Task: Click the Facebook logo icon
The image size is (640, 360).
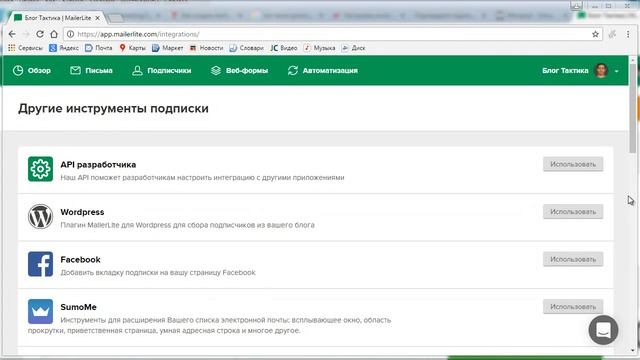Action: (x=40, y=264)
